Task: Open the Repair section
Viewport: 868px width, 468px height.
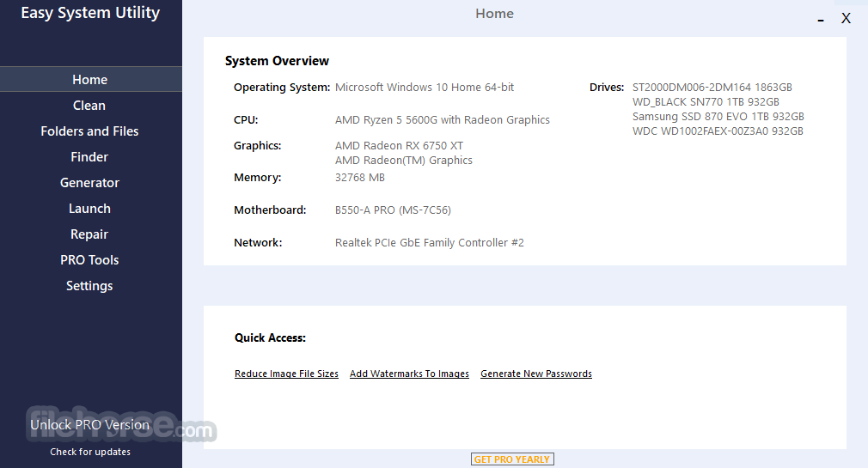Action: click(x=89, y=234)
